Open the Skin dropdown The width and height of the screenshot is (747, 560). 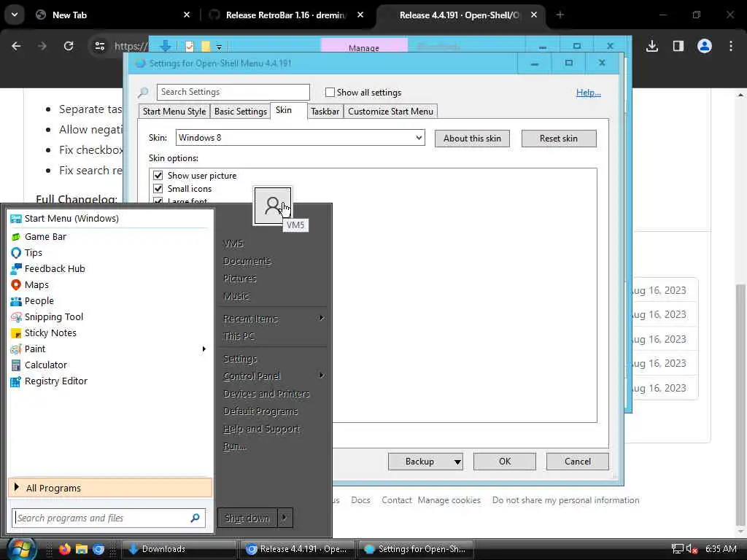click(300, 138)
